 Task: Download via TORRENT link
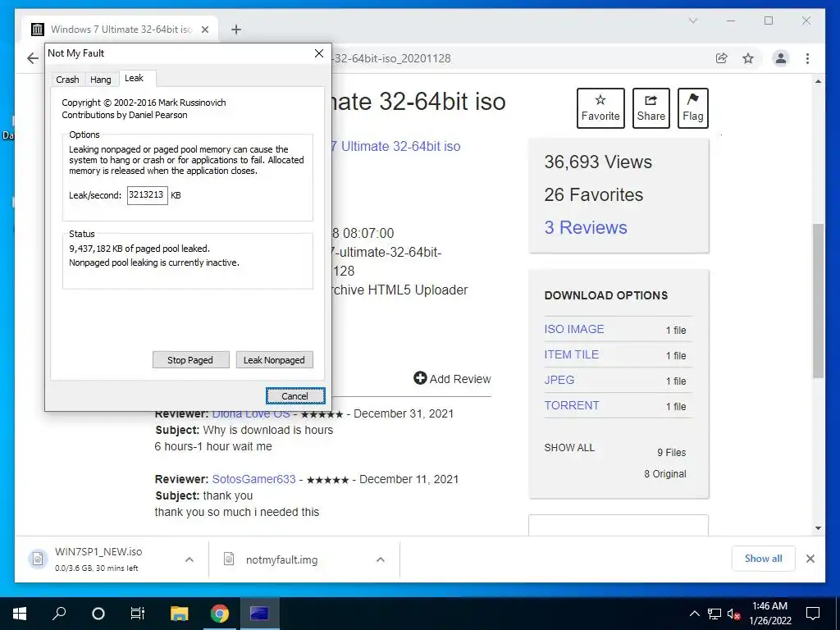572,405
